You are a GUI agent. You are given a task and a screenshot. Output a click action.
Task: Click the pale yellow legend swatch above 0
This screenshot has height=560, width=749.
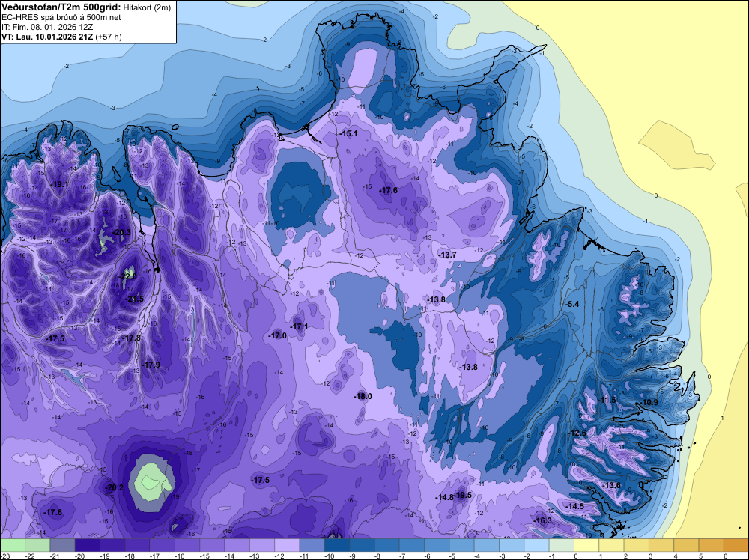(x=586, y=545)
